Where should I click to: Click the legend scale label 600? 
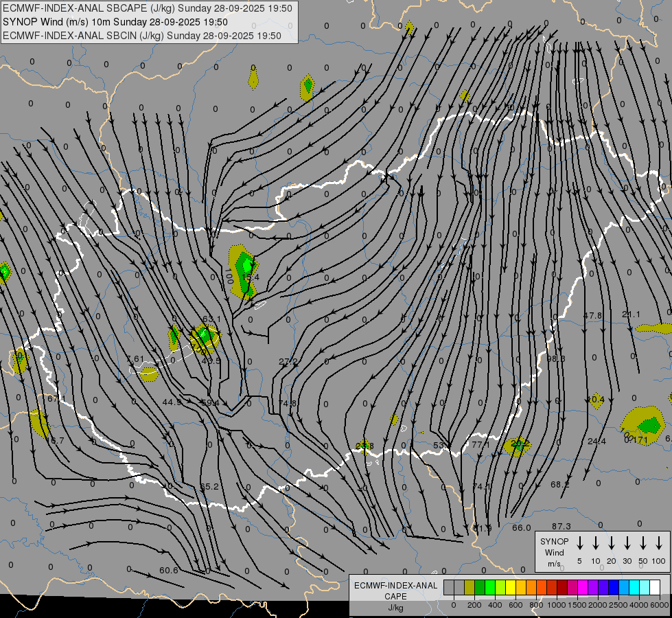tap(515, 605)
